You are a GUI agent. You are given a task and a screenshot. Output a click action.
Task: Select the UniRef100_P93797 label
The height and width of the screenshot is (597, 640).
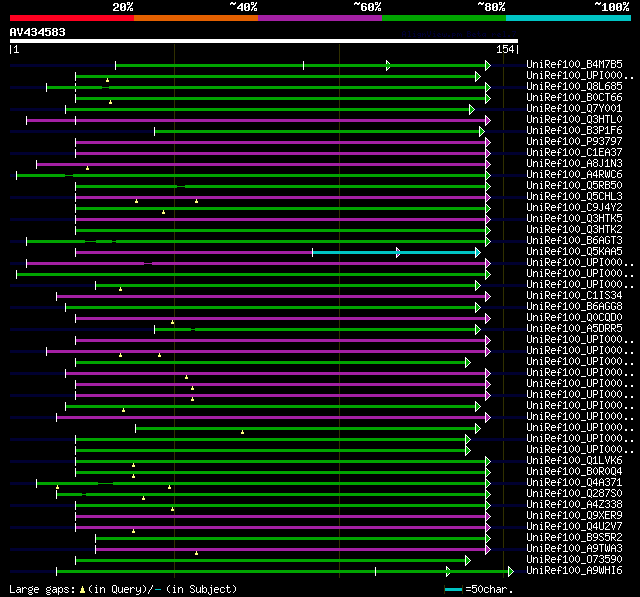pos(574,142)
